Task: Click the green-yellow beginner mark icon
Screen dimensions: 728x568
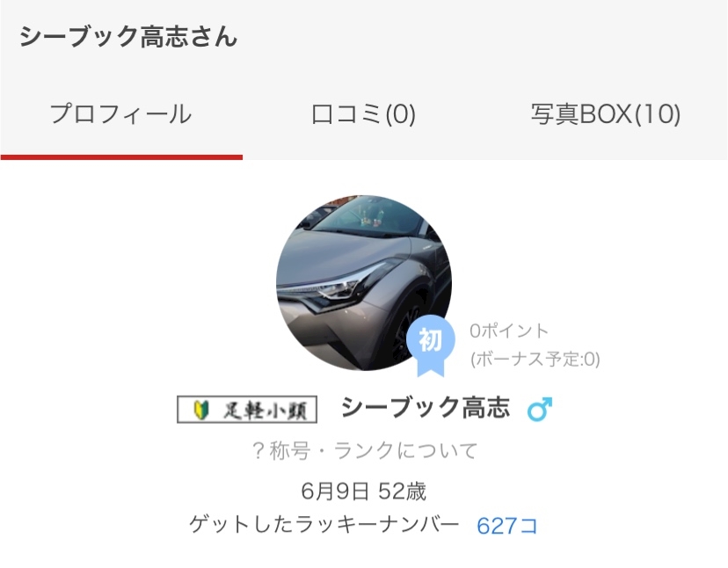Action: [200, 410]
